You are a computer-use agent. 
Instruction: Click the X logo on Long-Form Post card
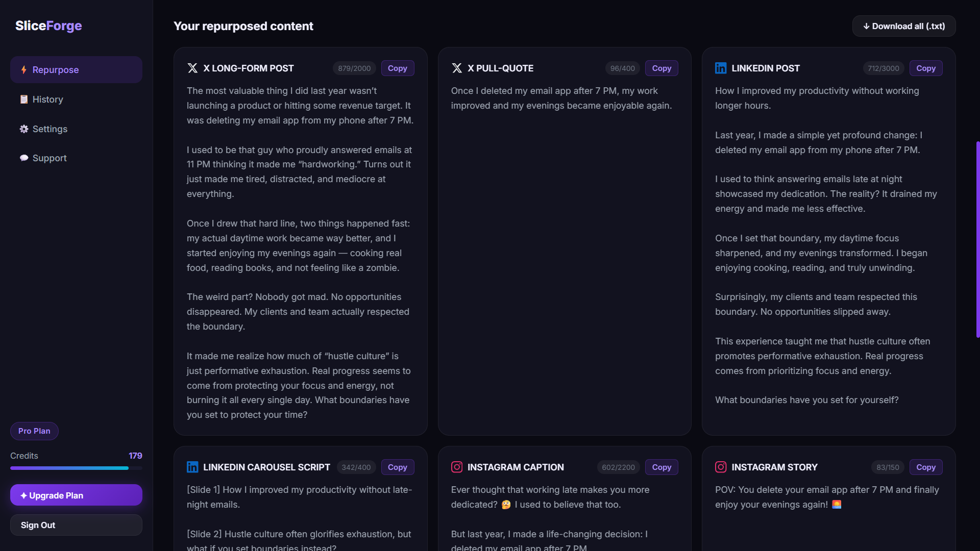tap(192, 68)
